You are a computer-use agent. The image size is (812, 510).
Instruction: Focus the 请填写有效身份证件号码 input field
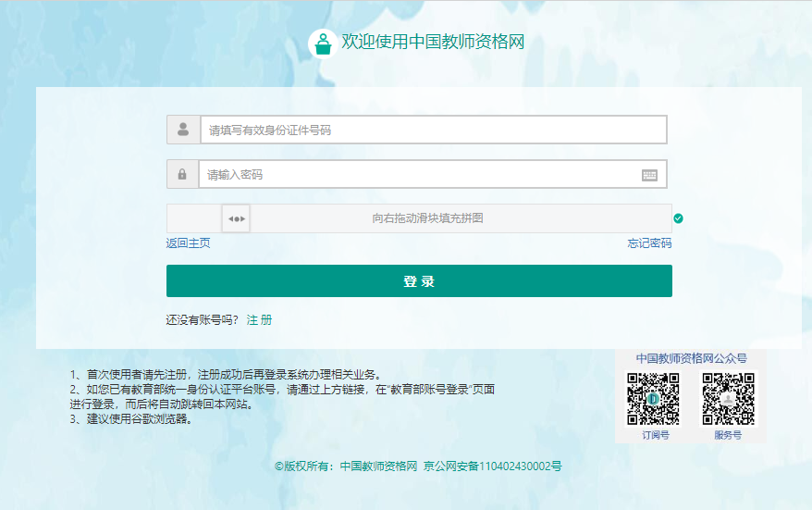tap(434, 130)
